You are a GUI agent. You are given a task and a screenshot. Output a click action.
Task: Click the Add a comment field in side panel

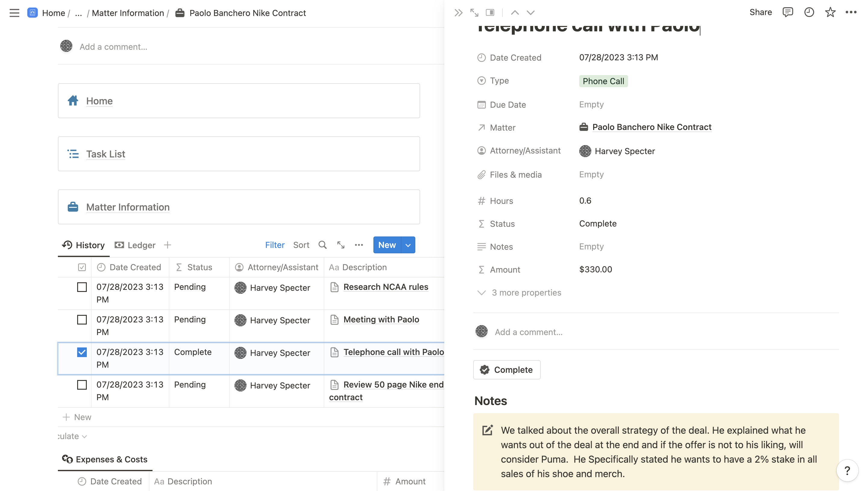coord(528,332)
